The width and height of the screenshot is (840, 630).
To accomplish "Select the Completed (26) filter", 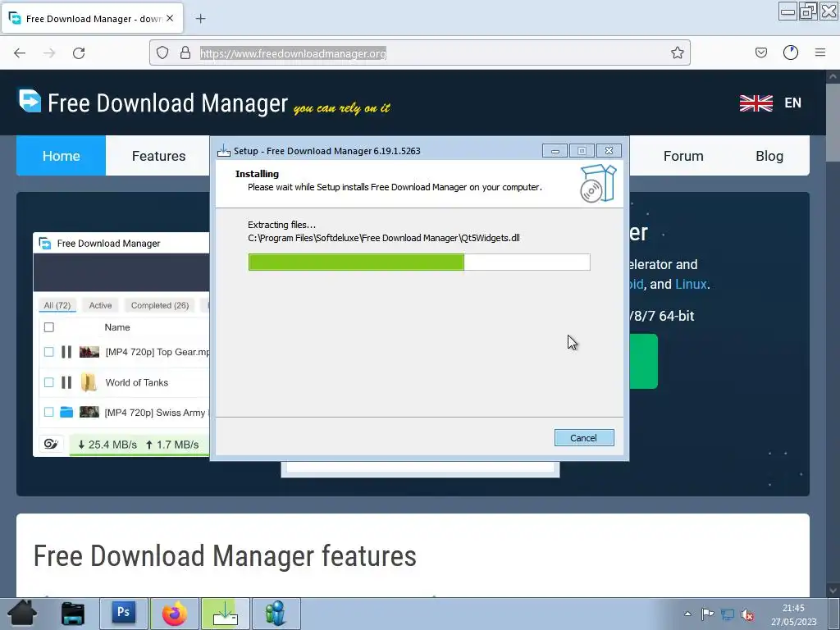I will click(160, 305).
